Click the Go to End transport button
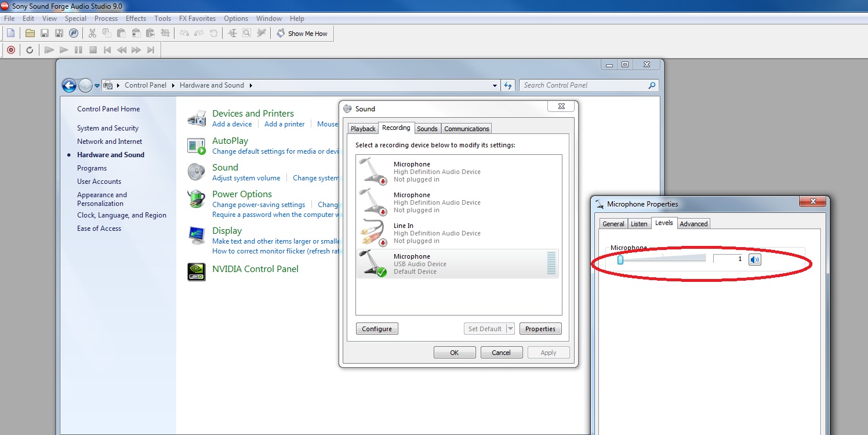The height and width of the screenshot is (435, 868). (151, 50)
